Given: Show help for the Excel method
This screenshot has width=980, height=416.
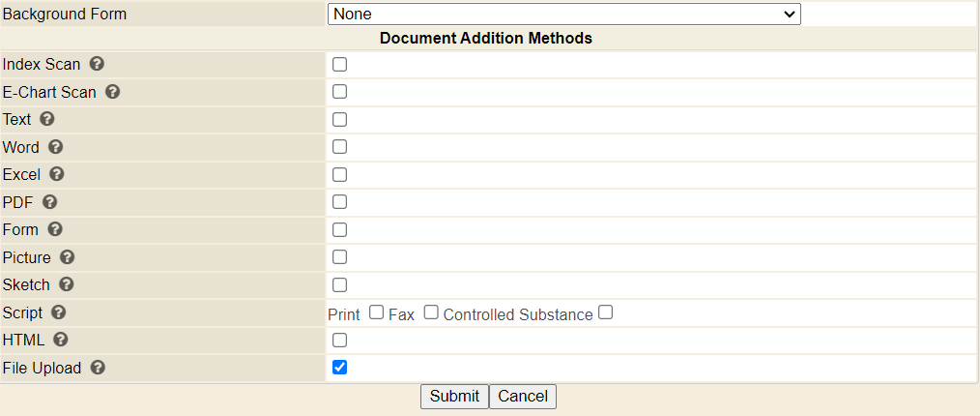Looking at the screenshot, I should (x=57, y=174).
